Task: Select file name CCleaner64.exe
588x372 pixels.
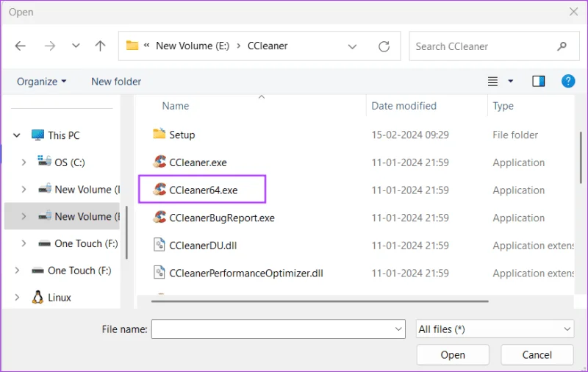Action: [204, 190]
